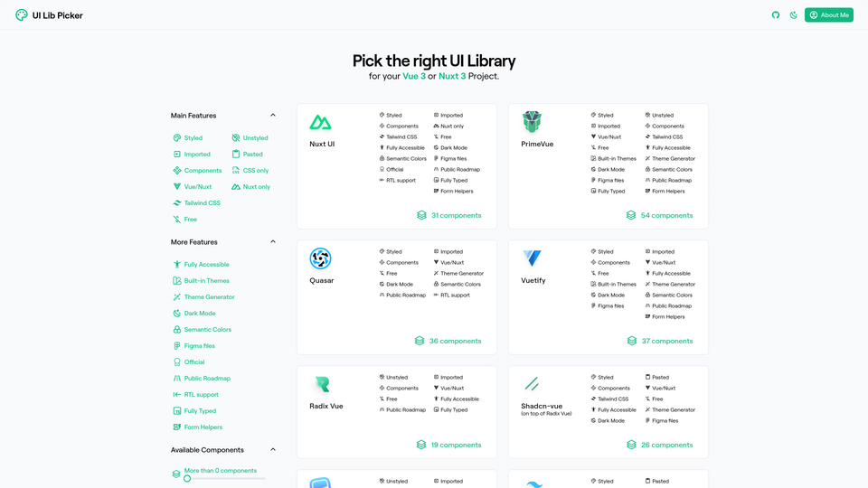Filter by Vue/Nuxt support
The image size is (868, 488).
192,186
